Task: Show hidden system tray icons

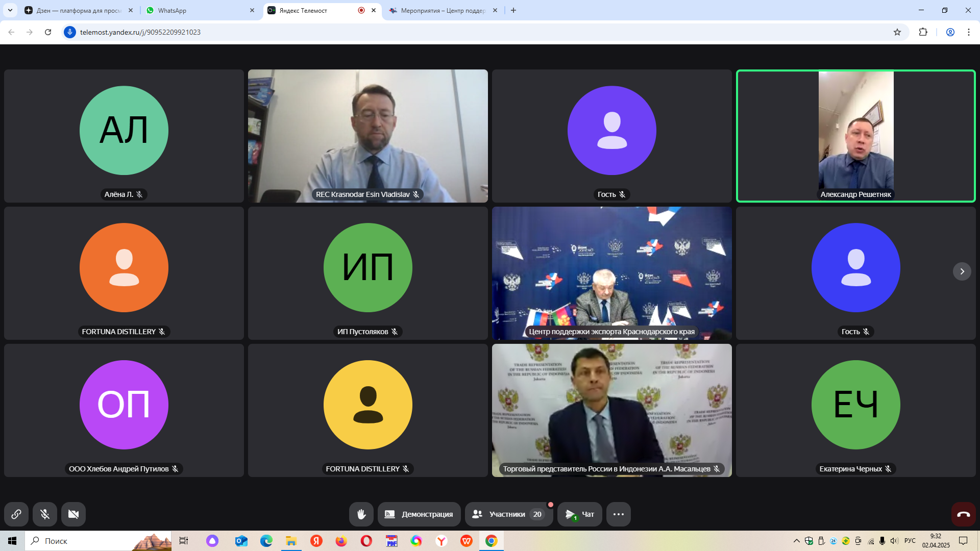Action: tap(796, 541)
